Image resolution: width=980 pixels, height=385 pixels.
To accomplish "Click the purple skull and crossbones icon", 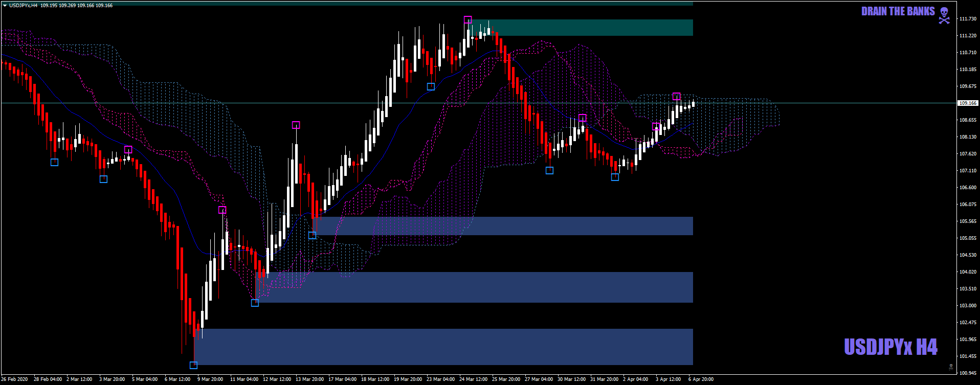I will click(944, 15).
